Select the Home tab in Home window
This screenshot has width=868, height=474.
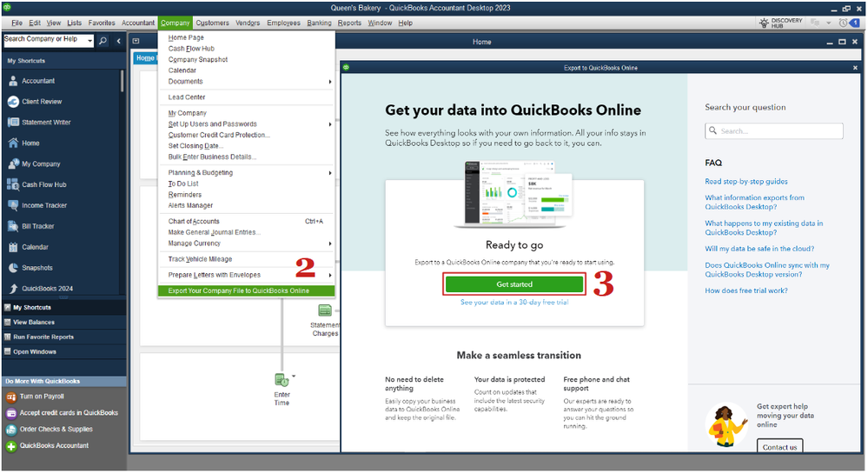click(x=144, y=58)
